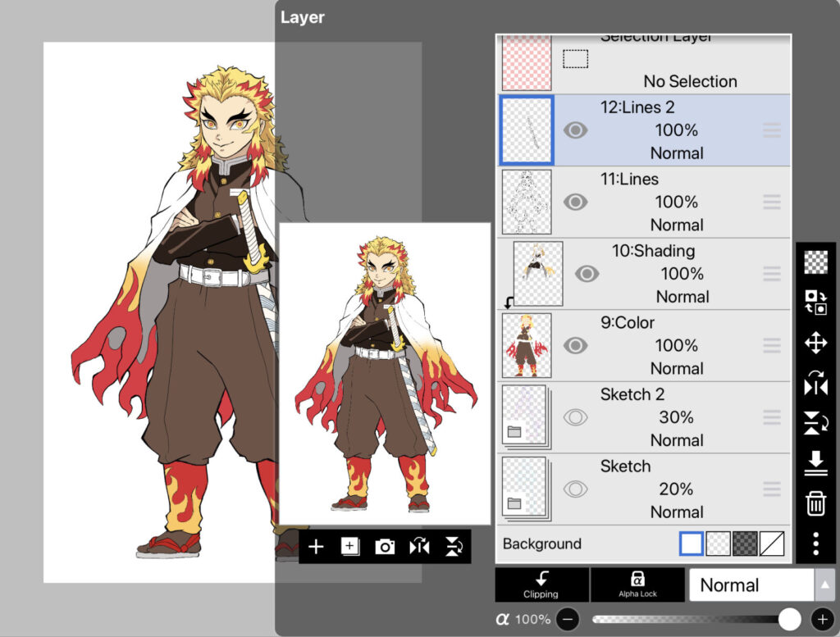This screenshot has height=637, width=840.
Task: Click the Selection Layer thumbnail
Action: tap(526, 61)
